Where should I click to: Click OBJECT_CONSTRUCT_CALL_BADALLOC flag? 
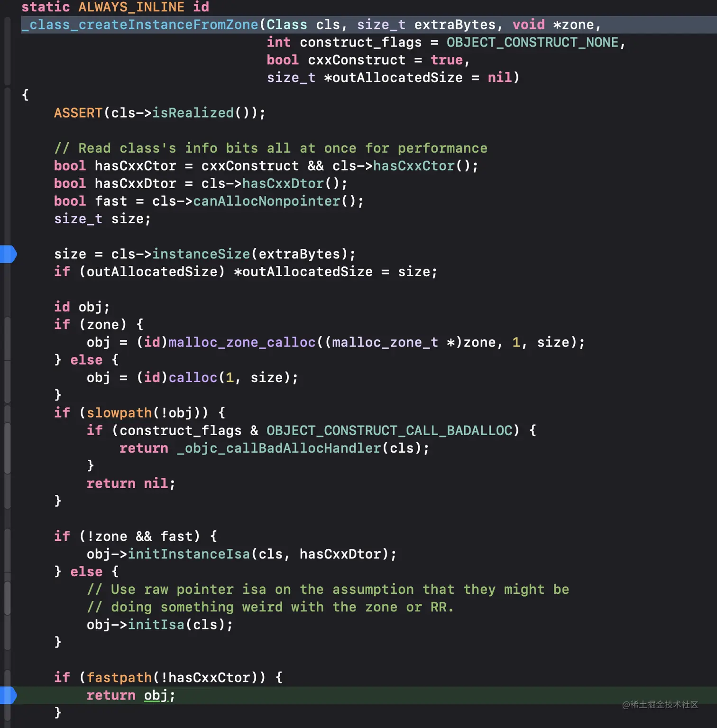point(389,430)
